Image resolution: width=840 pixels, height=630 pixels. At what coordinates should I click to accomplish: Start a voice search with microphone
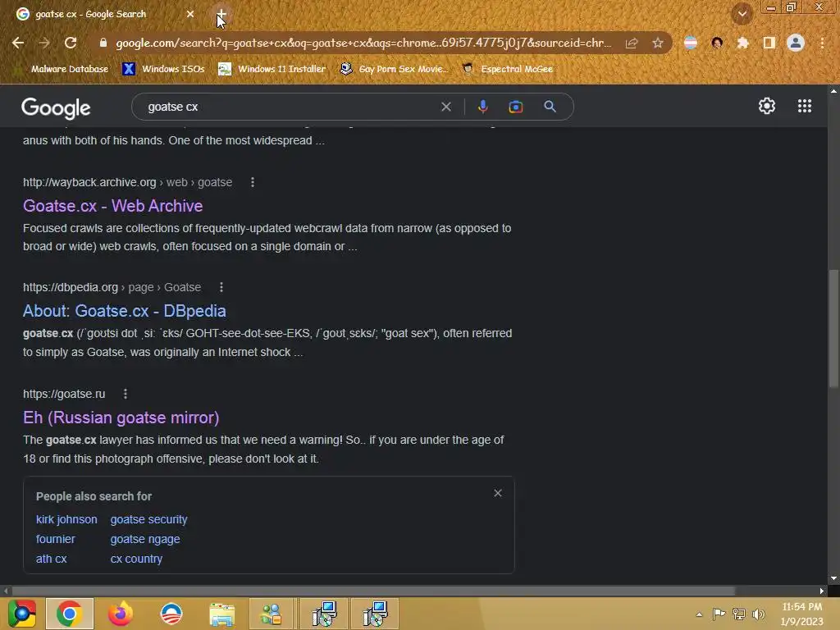point(482,107)
